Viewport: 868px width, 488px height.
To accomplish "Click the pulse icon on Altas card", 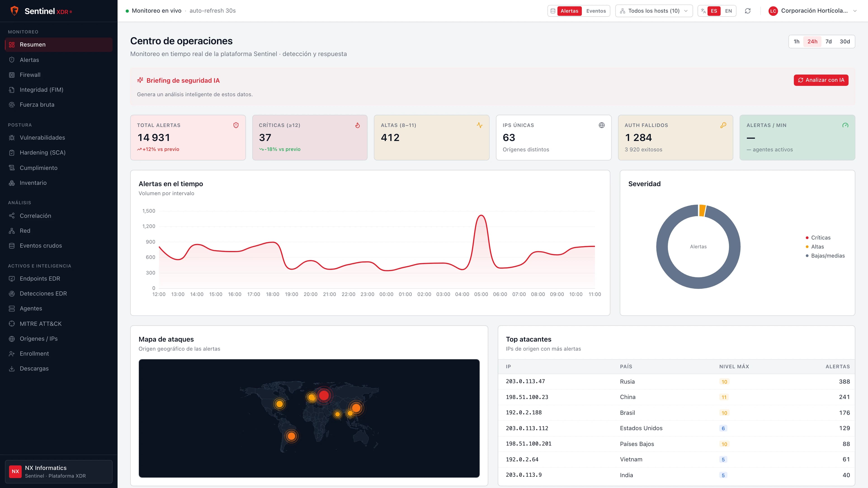I will (479, 125).
